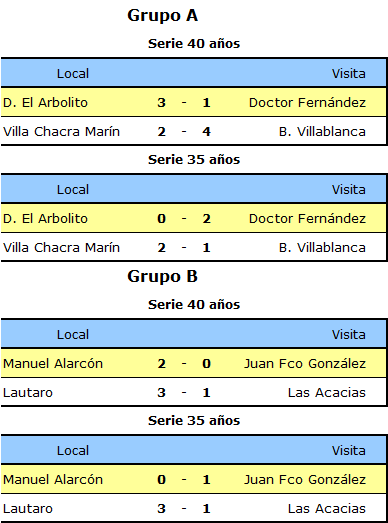This screenshot has height=523, width=388.
Task: Click the Grupo B Serie 40 años title
Action: pos(194,305)
